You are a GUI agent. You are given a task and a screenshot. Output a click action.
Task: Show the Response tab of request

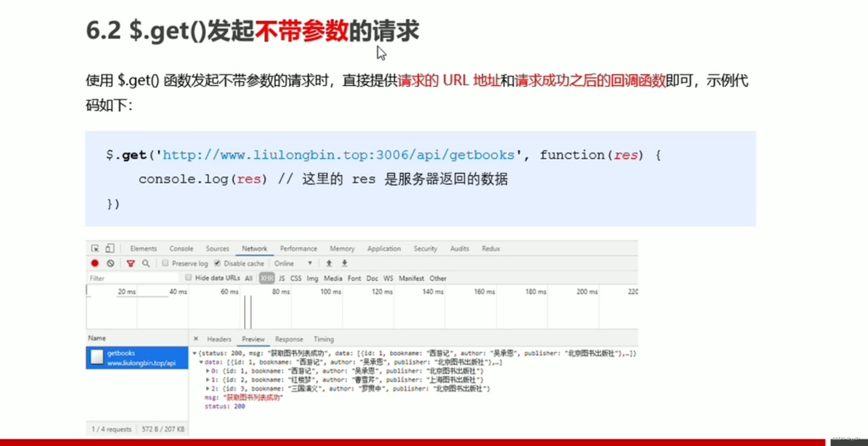coord(289,339)
